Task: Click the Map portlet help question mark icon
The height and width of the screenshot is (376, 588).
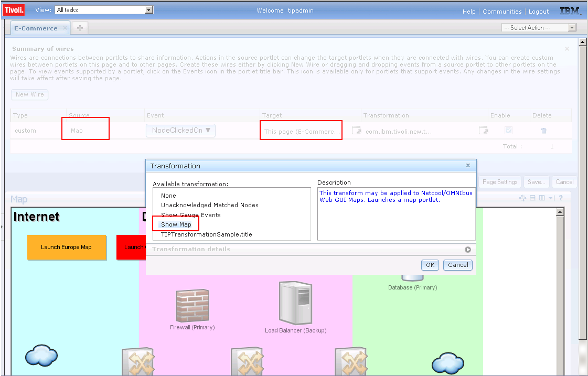Action: point(561,198)
